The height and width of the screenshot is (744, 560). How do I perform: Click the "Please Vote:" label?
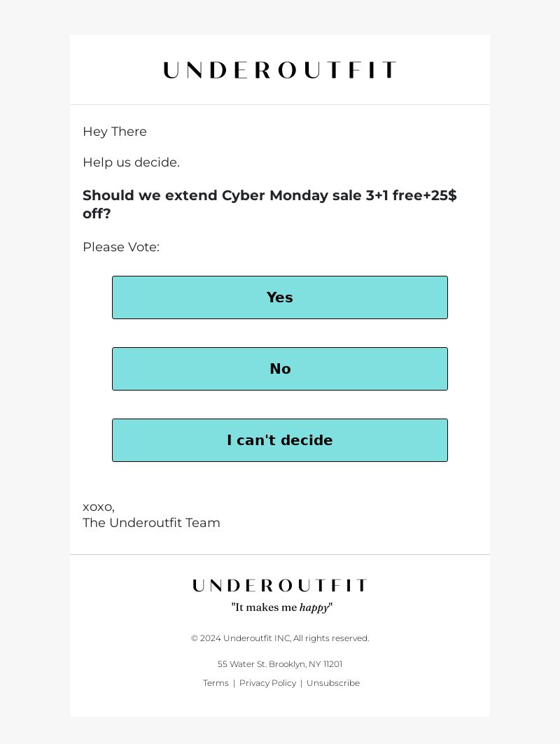coord(121,247)
